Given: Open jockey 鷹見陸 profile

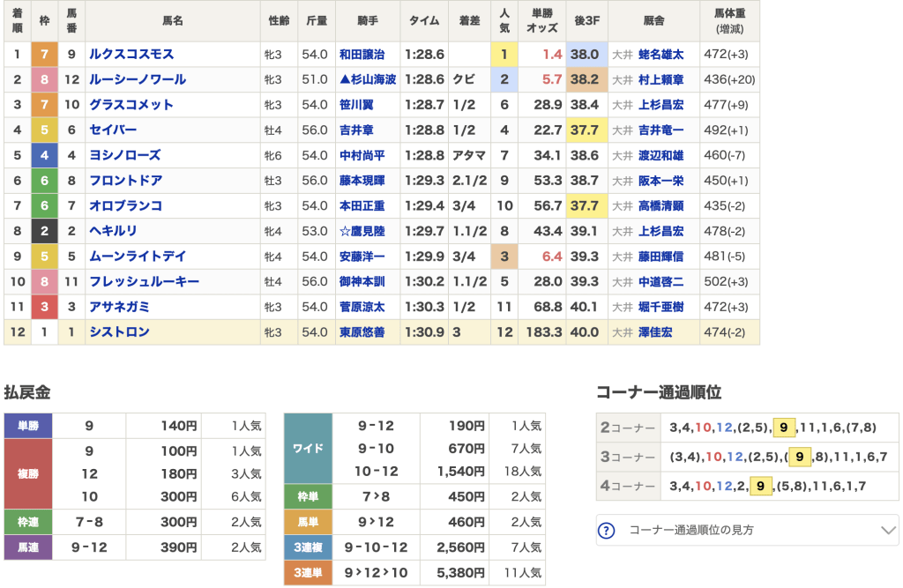Looking at the screenshot, I should coord(362,231).
